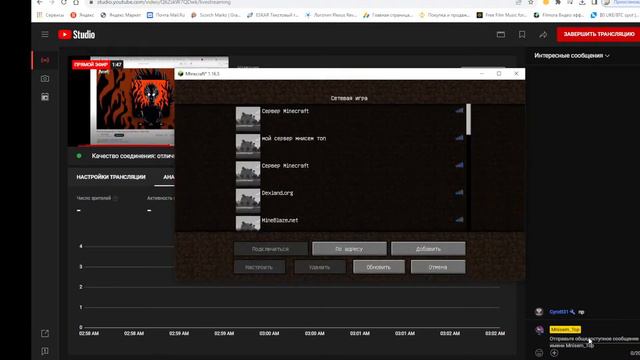Image resolution: width=640 pixels, height=360 pixels.
Task: Expand the Интересные сообщения chat dropdown
Action: point(571,56)
